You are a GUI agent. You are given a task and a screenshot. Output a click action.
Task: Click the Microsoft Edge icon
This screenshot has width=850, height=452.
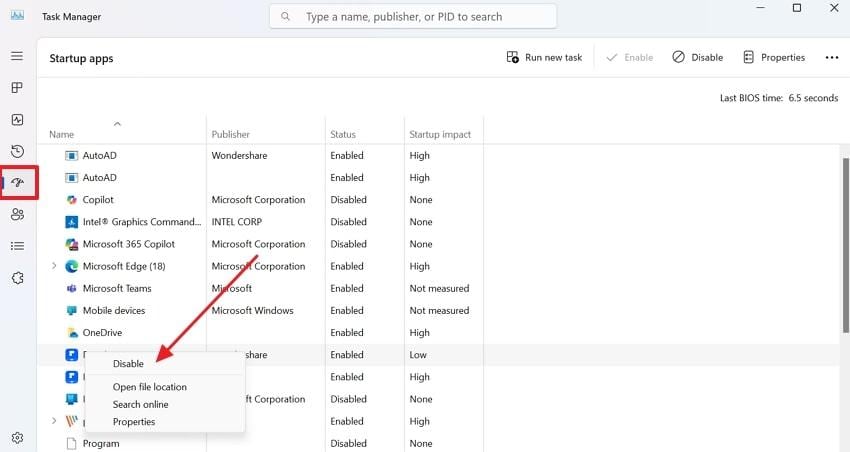(x=71, y=266)
